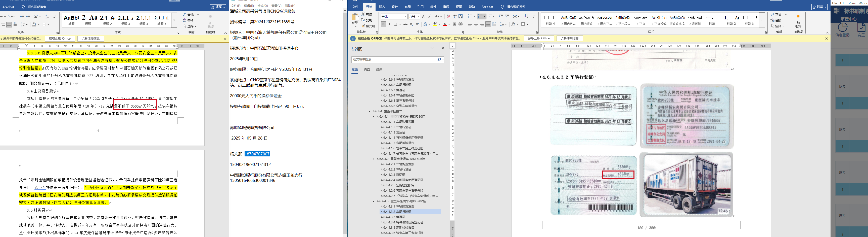
Task: Click Replace (替换) in right Word ribbon
Action: [x=776, y=20]
